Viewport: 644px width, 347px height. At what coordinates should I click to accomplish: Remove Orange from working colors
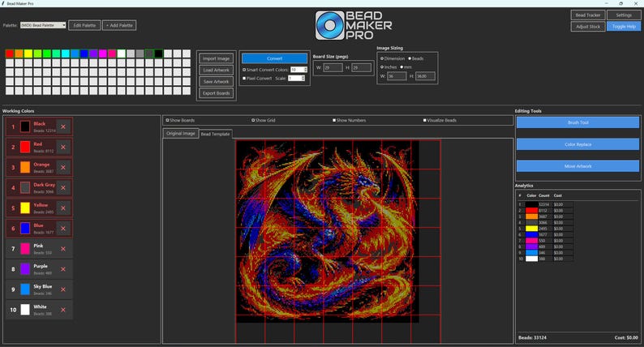coord(63,168)
